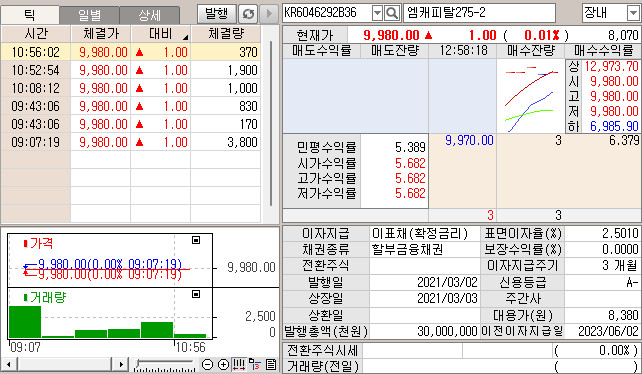The width and height of the screenshot is (642, 374).
Task: Open the bond code dropdown arrow
Action: pyautogui.click(x=377, y=13)
